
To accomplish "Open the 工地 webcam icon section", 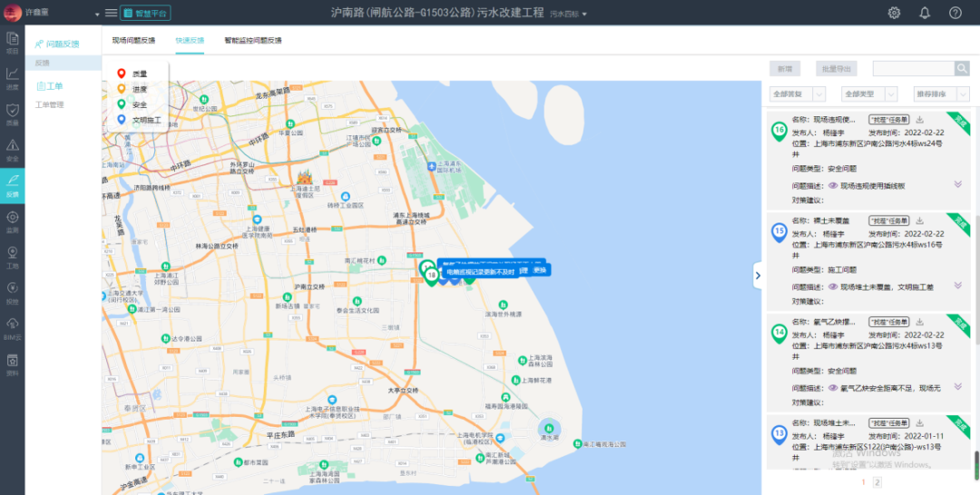I will pyautogui.click(x=12, y=257).
